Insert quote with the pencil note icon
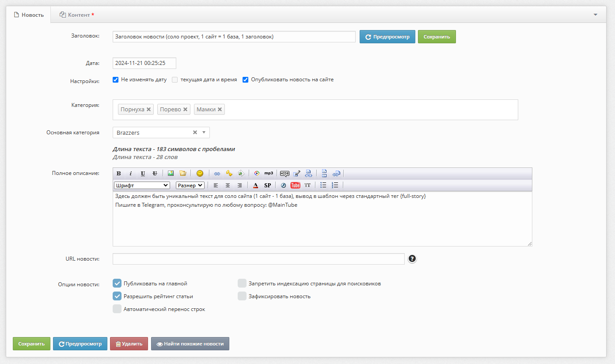This screenshot has width=615, height=364. (297, 173)
